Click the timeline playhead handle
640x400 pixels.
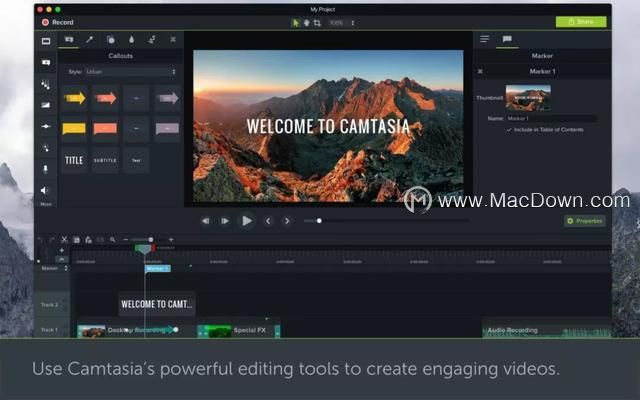[144, 248]
